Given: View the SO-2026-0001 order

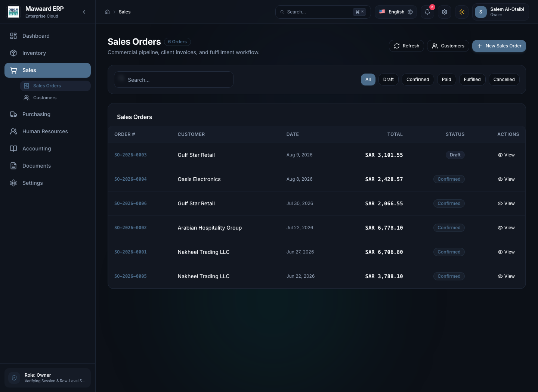Looking at the screenshot, I should [506, 252].
